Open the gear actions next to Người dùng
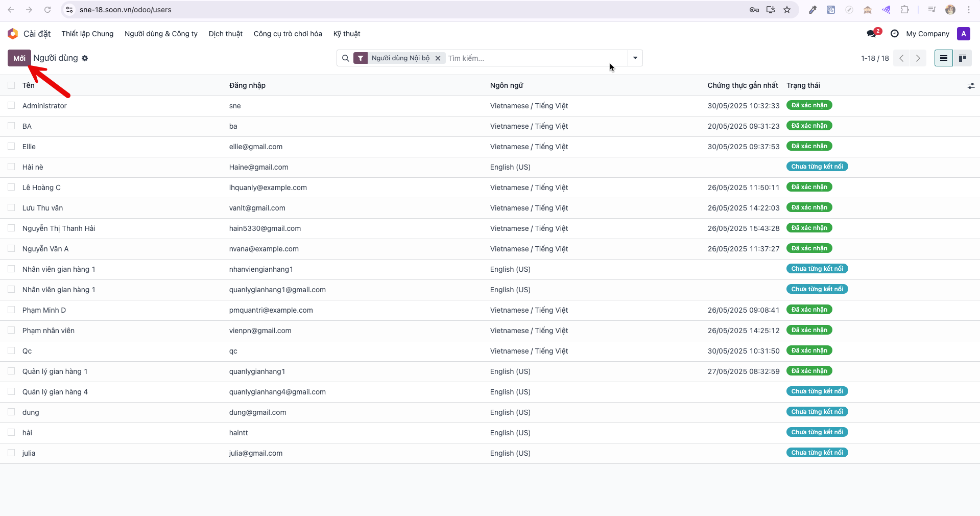Viewport: 980px width, 516px height. [x=85, y=58]
